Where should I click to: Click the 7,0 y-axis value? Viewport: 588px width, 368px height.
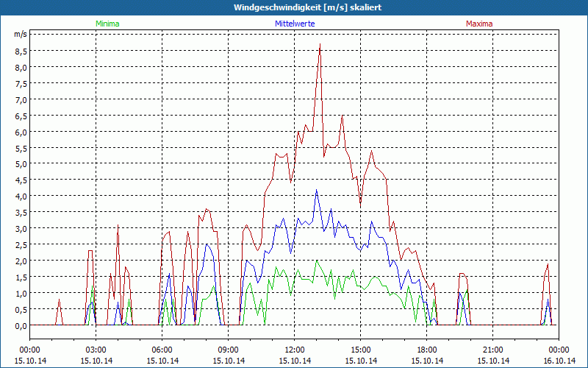(21, 100)
